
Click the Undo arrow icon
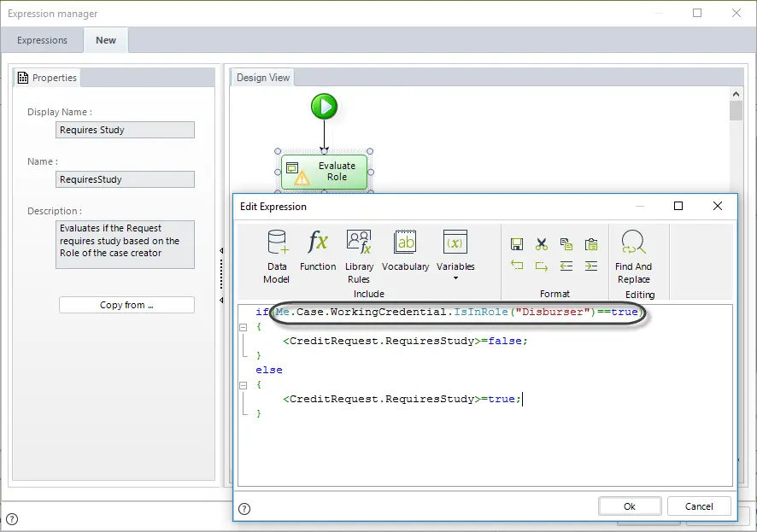517,266
